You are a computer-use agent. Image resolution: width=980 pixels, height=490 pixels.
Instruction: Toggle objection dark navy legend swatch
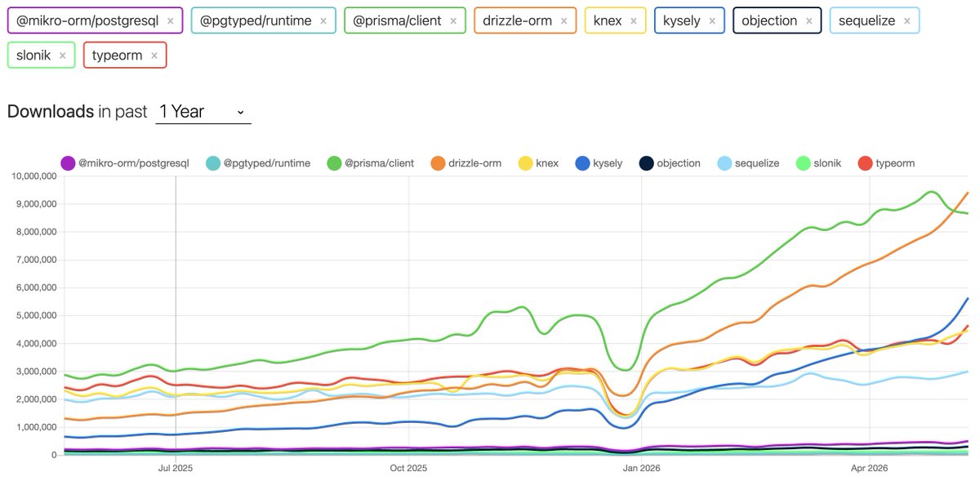coord(646,163)
